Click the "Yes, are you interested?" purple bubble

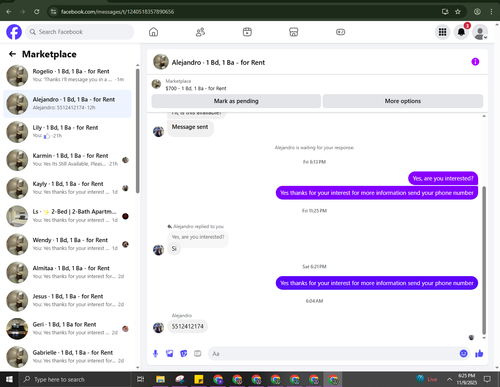pos(443,178)
